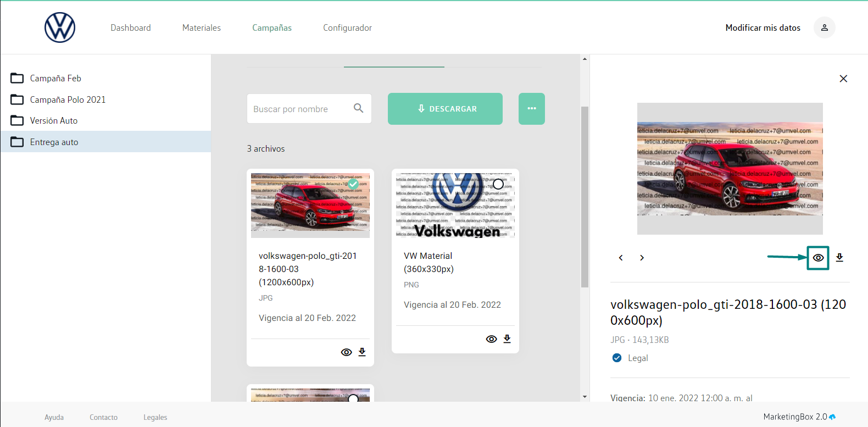
Task: Click the red Polo card thumbnail
Action: 310,206
